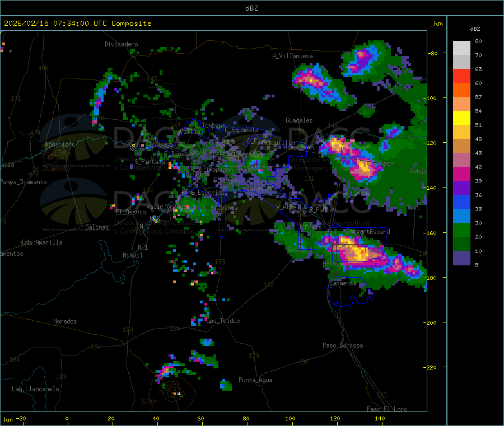Screen dimensions: 504x426
Task: Click the timestamp 2026/02/15 07:34:00 UTC Composite
Action: click(77, 24)
